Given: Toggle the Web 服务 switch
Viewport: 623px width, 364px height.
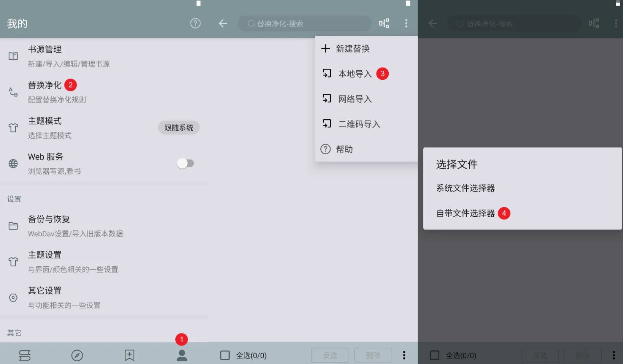Looking at the screenshot, I should point(186,163).
